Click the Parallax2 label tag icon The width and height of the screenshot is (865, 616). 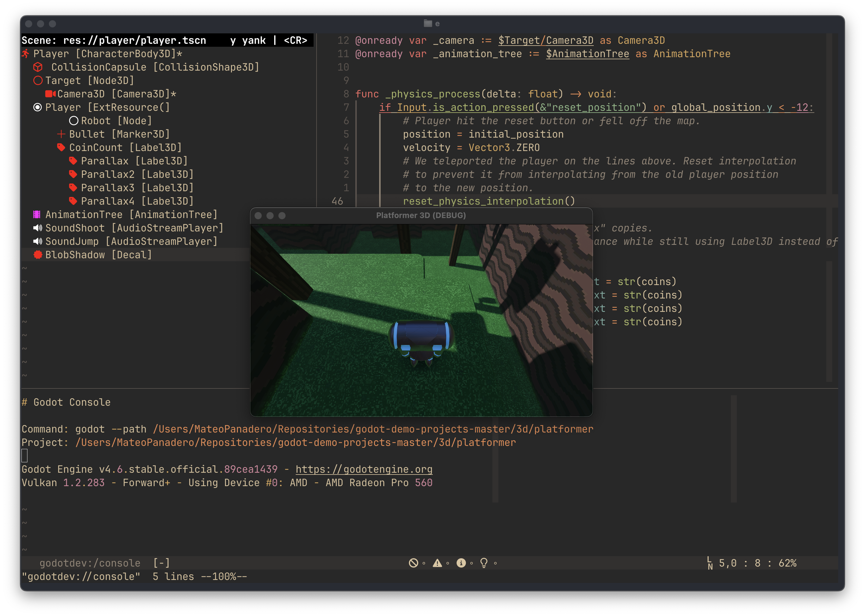(73, 174)
